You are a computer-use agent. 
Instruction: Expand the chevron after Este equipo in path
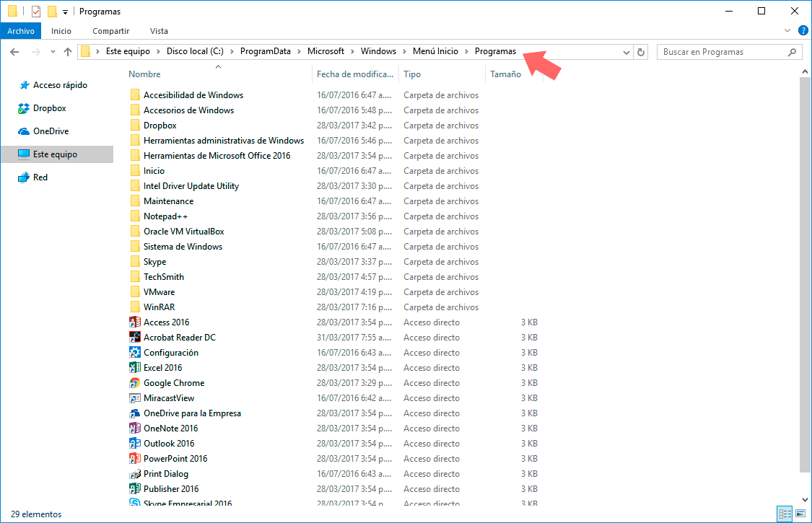159,51
